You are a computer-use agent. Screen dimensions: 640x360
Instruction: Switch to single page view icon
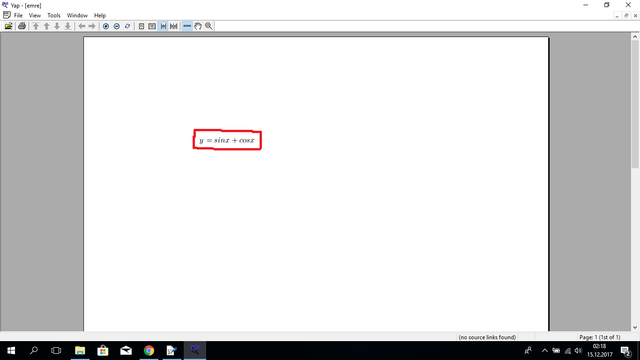tap(141, 26)
